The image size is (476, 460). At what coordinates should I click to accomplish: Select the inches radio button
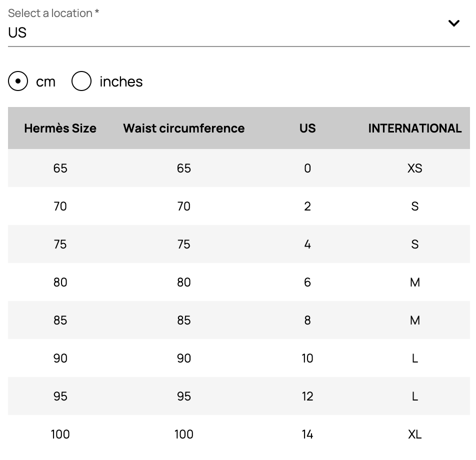click(81, 81)
